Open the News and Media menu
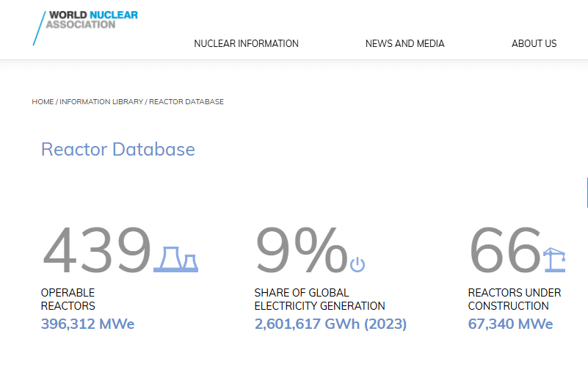Screen dimensions: 588x367 click(405, 43)
